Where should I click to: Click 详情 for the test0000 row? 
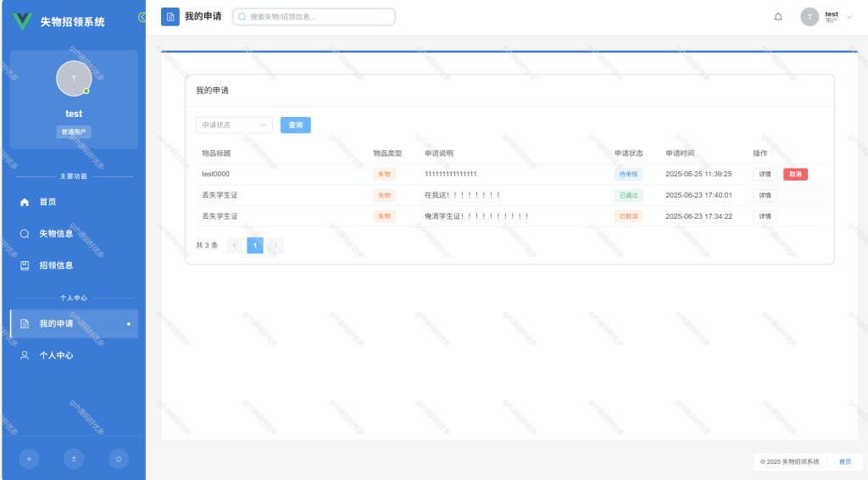point(765,175)
